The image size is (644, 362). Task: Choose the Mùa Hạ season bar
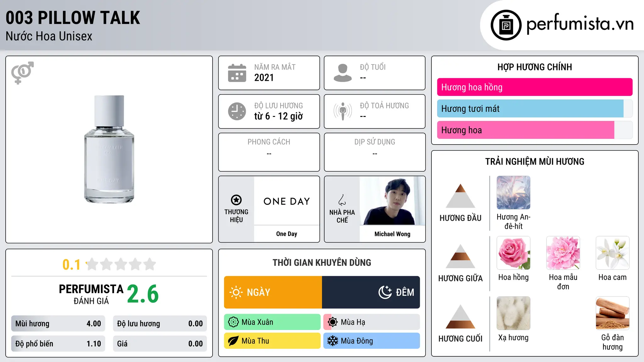372,322
